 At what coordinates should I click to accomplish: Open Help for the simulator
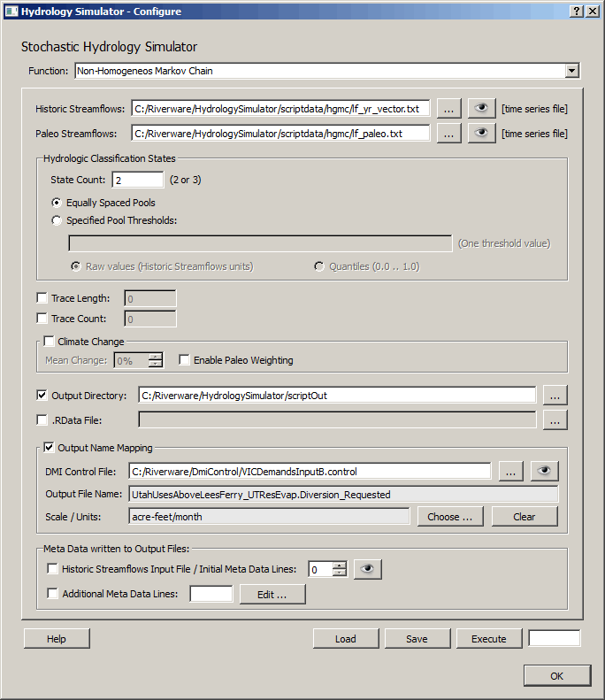pyautogui.click(x=57, y=638)
